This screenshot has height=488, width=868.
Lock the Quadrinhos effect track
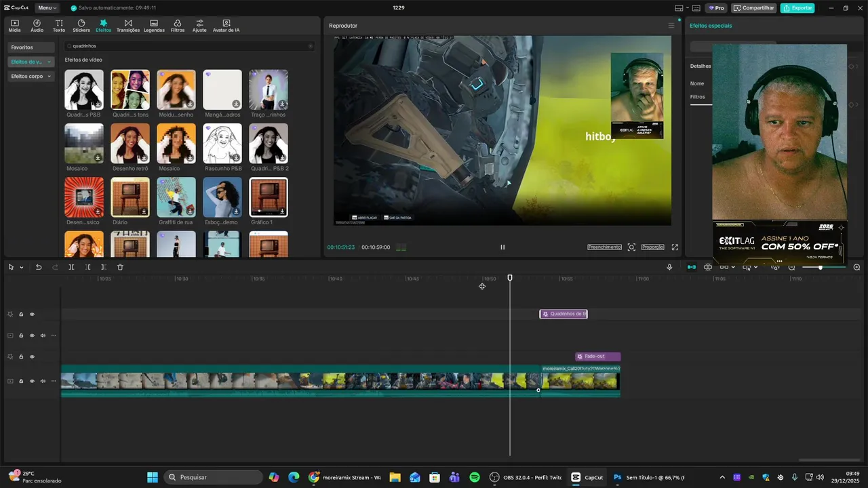click(x=21, y=314)
